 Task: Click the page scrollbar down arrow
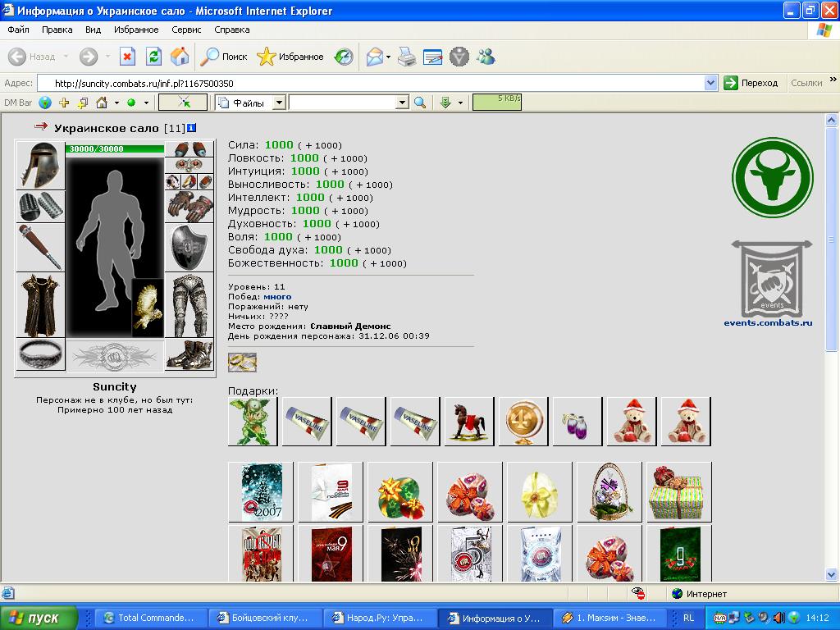[x=832, y=574]
